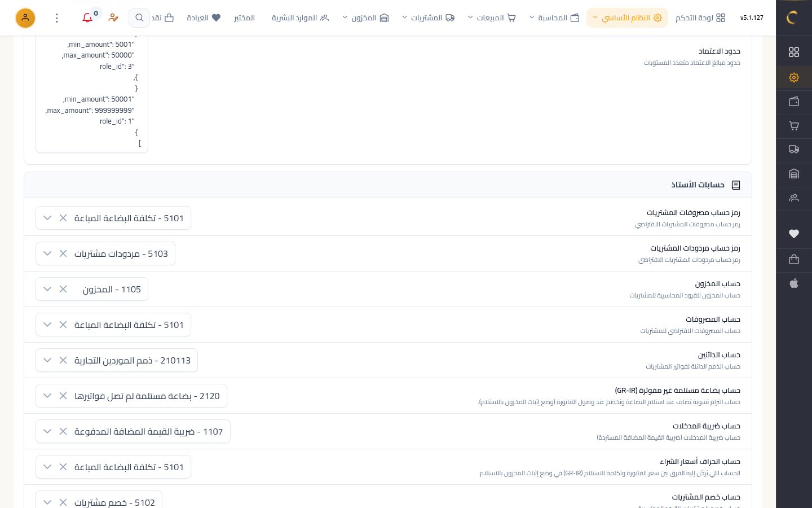Expand the 5103 مردودات مشتريات dropdown chevron
The image size is (812, 508).
(x=47, y=253)
